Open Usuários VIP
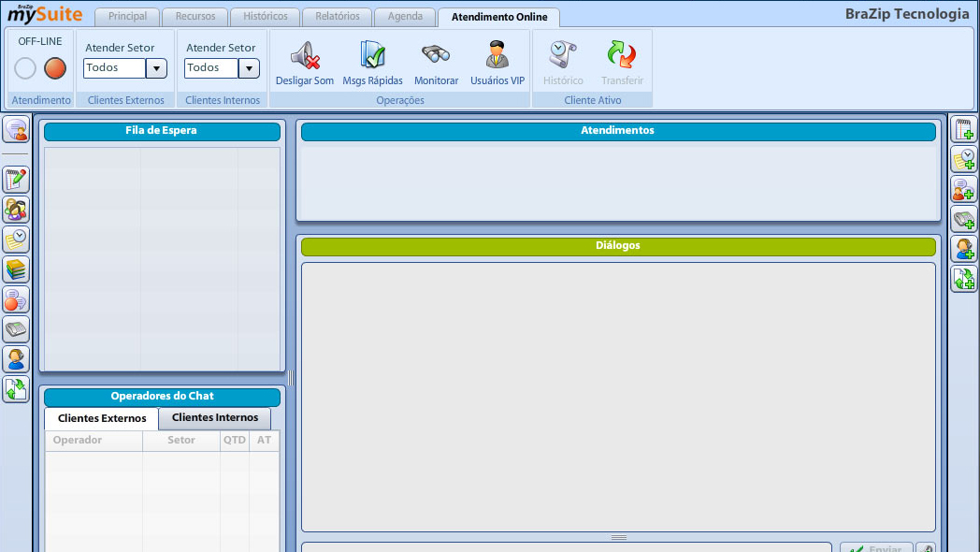This screenshot has height=552, width=980. pyautogui.click(x=497, y=63)
